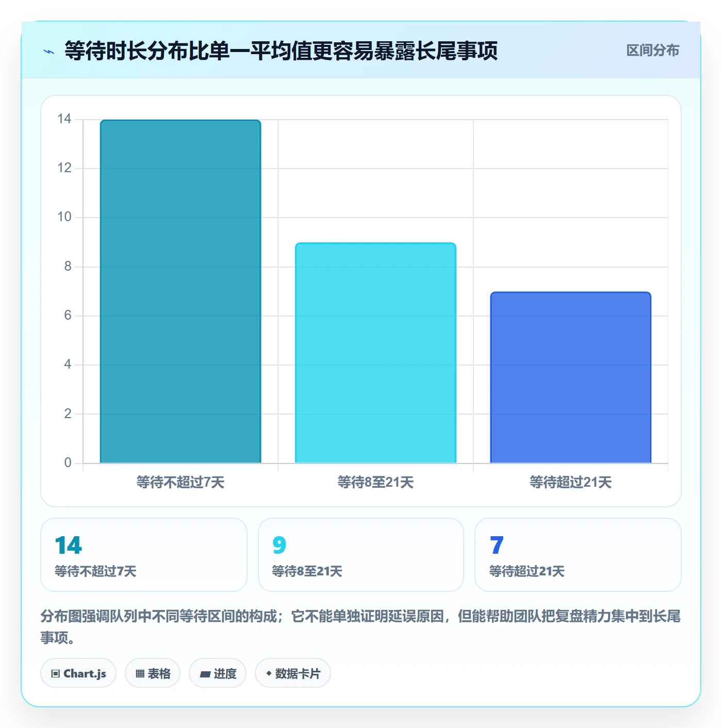The height and width of the screenshot is (728, 722).
Task: Select the blue bar for 等待超过21天
Action: [x=570, y=377]
